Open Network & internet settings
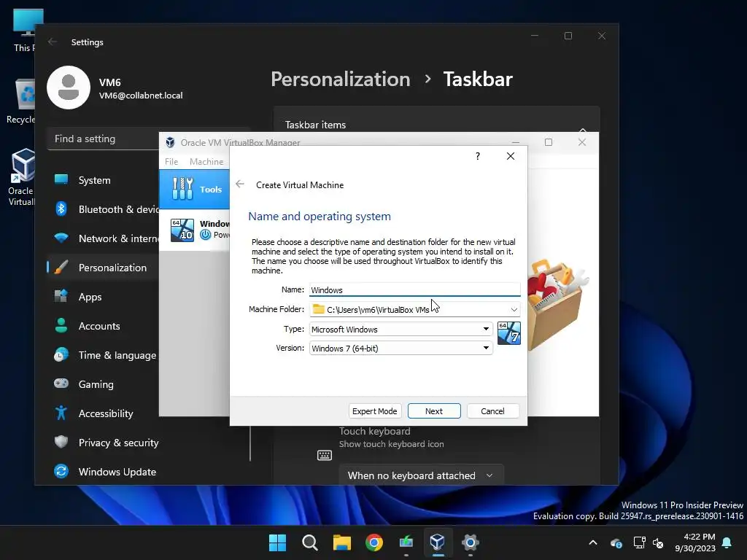This screenshot has height=560, width=747. tap(104, 238)
